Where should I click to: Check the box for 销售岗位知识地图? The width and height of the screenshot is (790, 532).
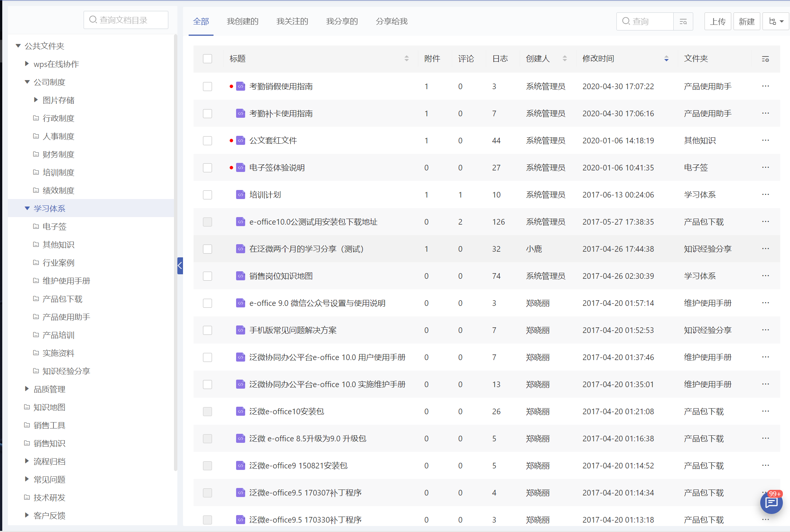point(207,276)
